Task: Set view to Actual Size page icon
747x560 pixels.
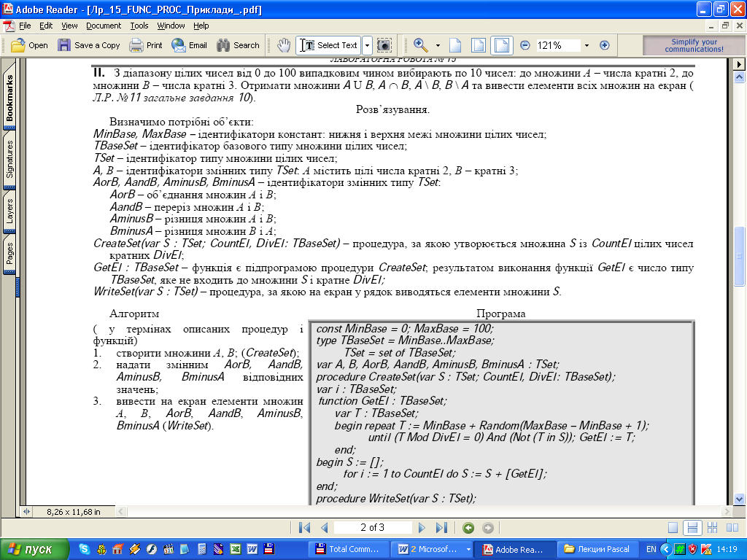Action: [455, 45]
